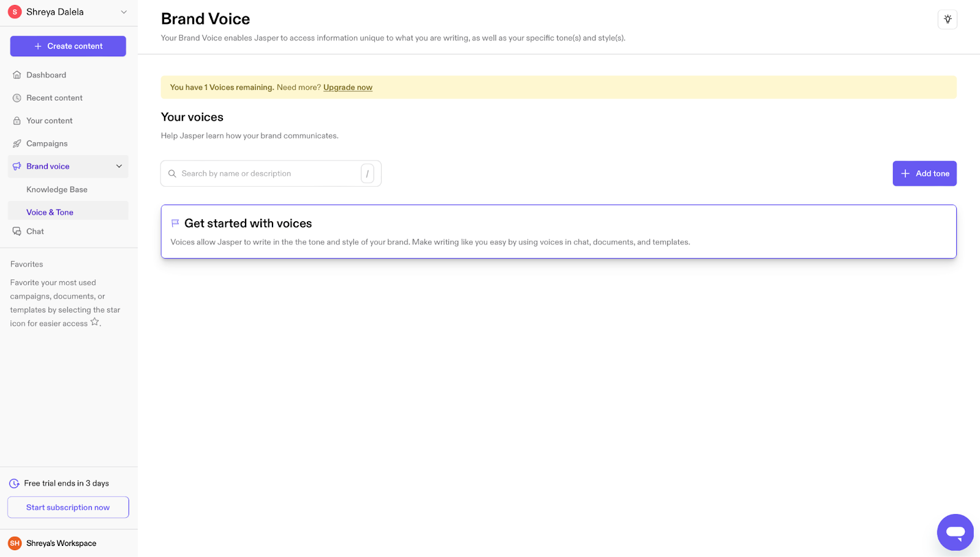Image resolution: width=980 pixels, height=557 pixels.
Task: Navigate to Campaigns
Action: click(68, 143)
